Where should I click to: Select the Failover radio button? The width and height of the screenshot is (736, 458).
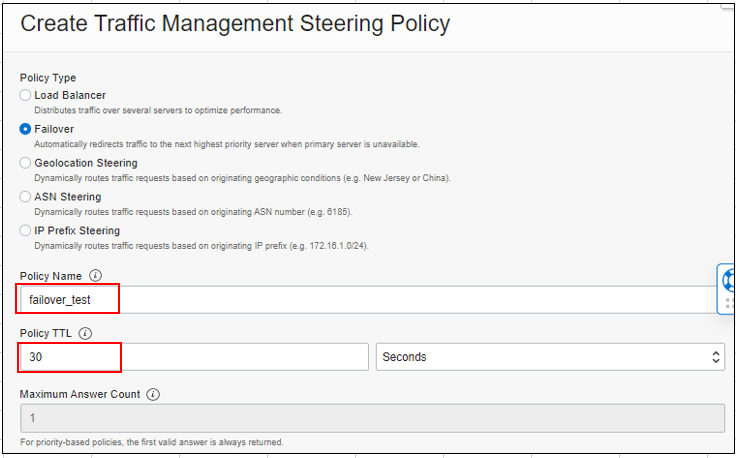[x=25, y=129]
